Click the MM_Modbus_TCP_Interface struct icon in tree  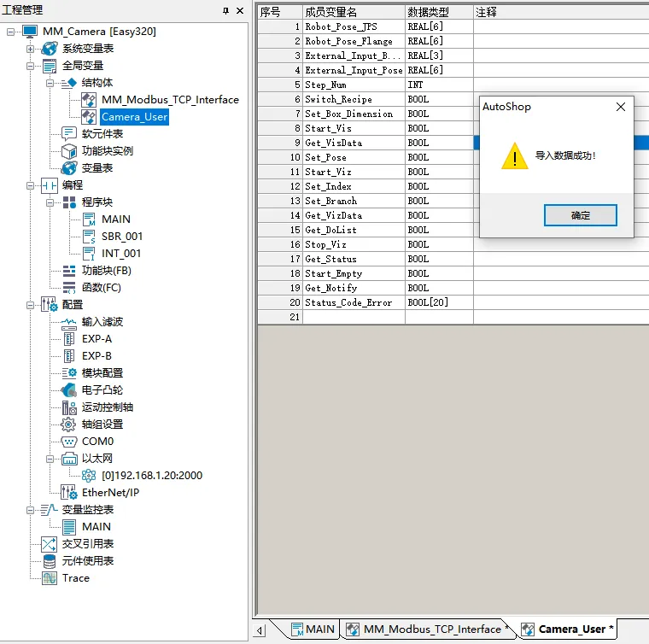coord(89,100)
